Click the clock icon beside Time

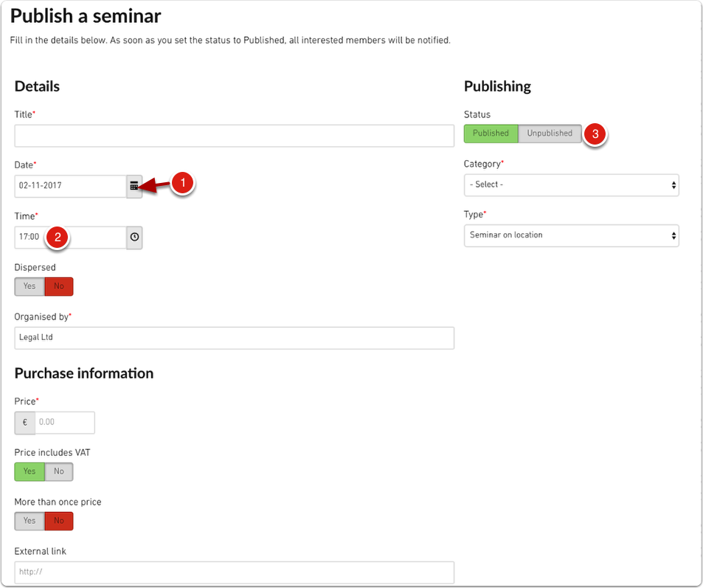click(x=134, y=238)
